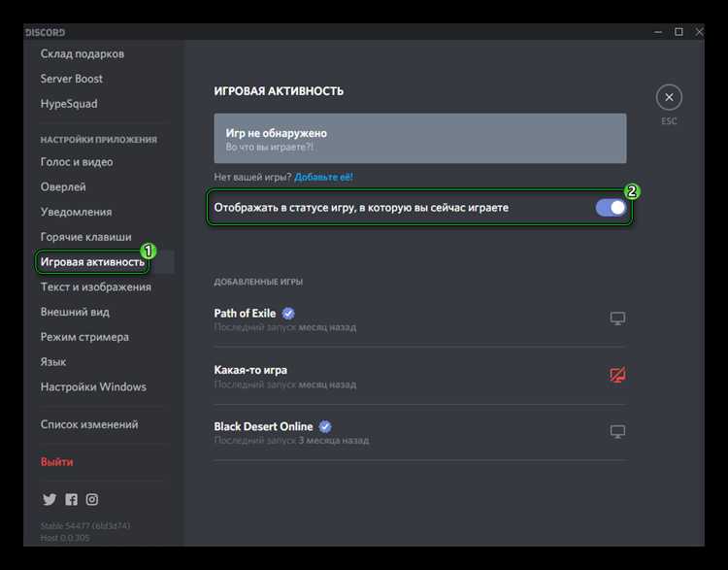Click verified badge next to Path of Exile
The image size is (728, 570).
point(288,314)
